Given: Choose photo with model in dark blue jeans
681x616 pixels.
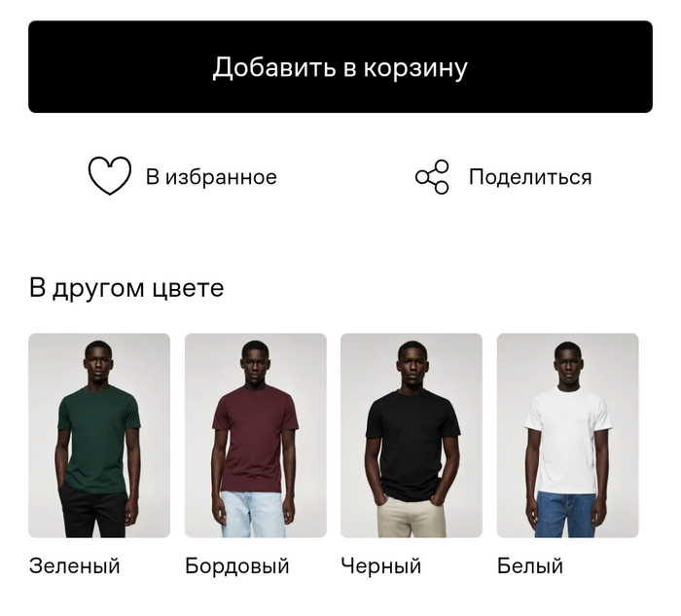Looking at the screenshot, I should point(567,435).
